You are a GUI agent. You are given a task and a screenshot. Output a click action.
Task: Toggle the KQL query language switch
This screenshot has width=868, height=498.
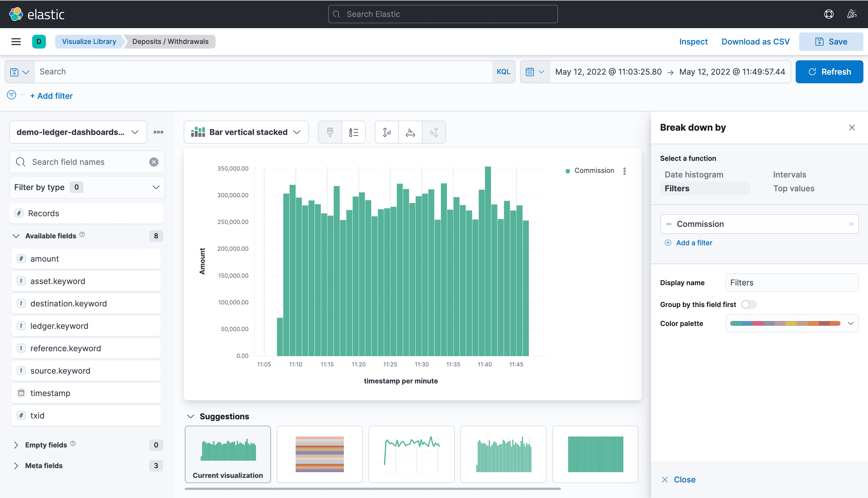coord(503,72)
